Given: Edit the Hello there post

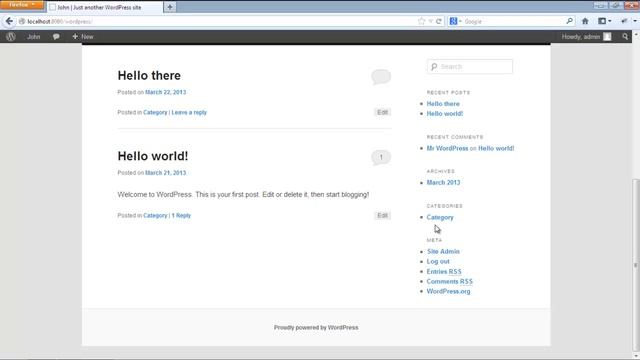Looking at the screenshot, I should point(382,112).
